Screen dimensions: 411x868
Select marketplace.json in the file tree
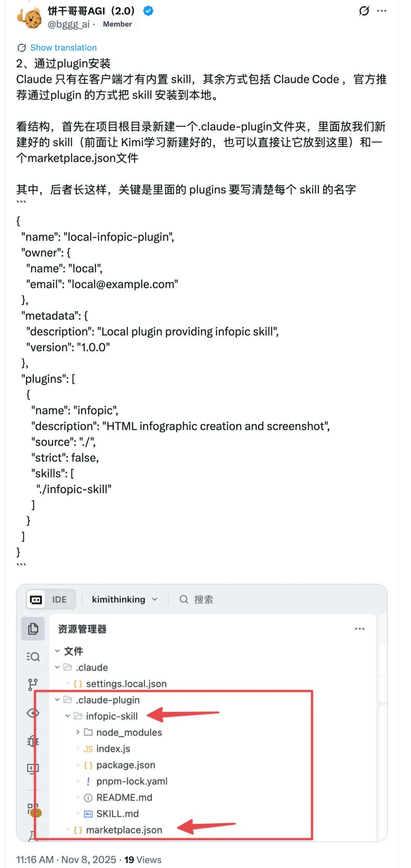pos(124,830)
